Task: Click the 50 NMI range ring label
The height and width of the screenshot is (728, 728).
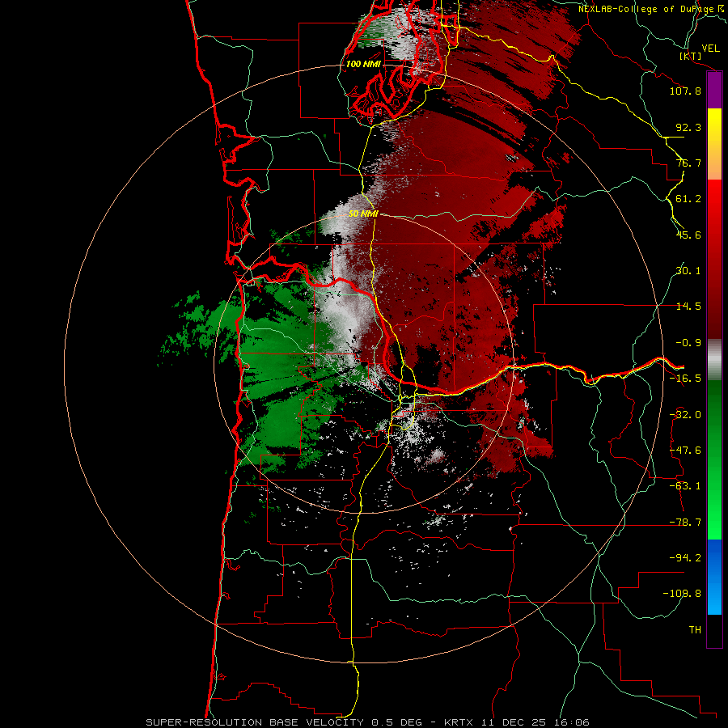Action: [363, 214]
